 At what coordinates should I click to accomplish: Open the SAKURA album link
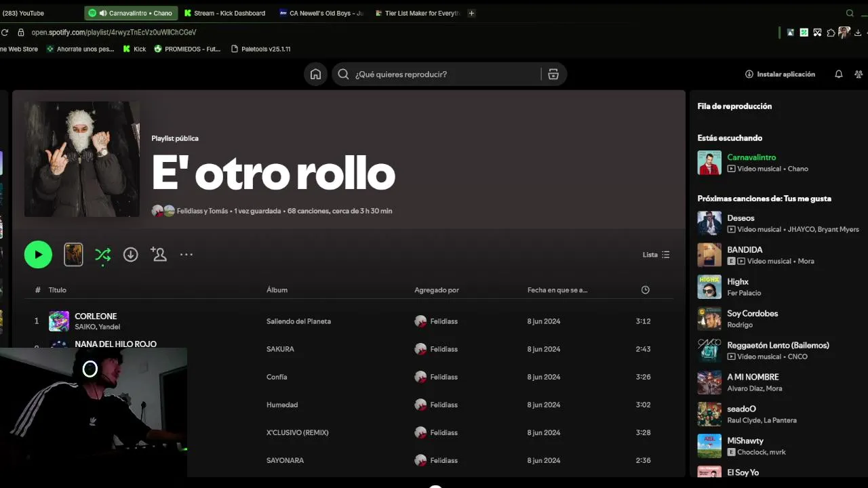click(280, 349)
